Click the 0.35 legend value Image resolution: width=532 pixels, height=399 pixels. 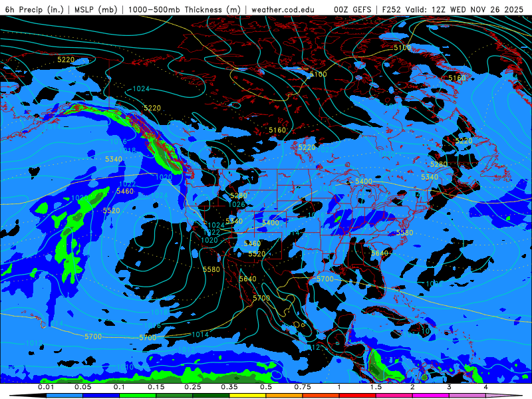coord(229,387)
